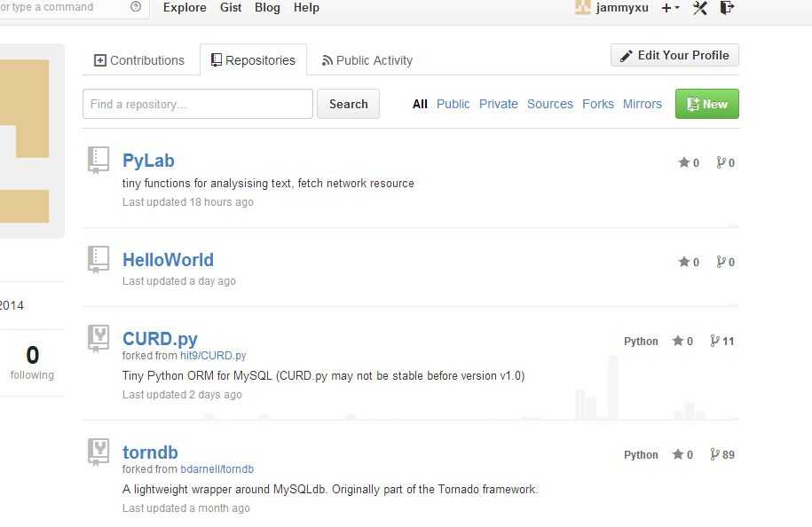Image resolution: width=812 pixels, height=527 pixels.
Task: Open the CURD.py repository
Action: tap(160, 339)
